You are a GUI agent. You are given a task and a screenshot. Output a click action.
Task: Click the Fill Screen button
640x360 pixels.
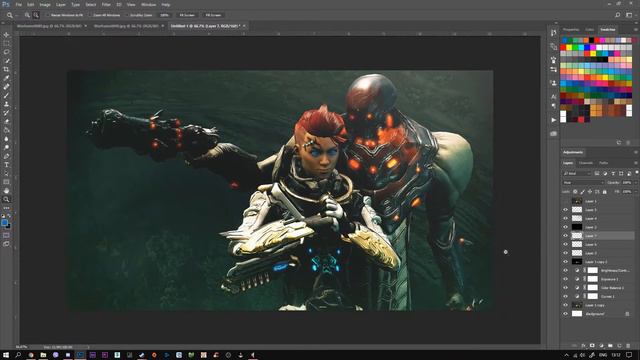coord(213,15)
